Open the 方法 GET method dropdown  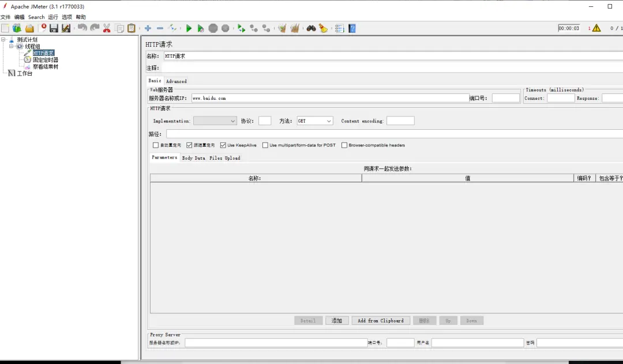315,121
